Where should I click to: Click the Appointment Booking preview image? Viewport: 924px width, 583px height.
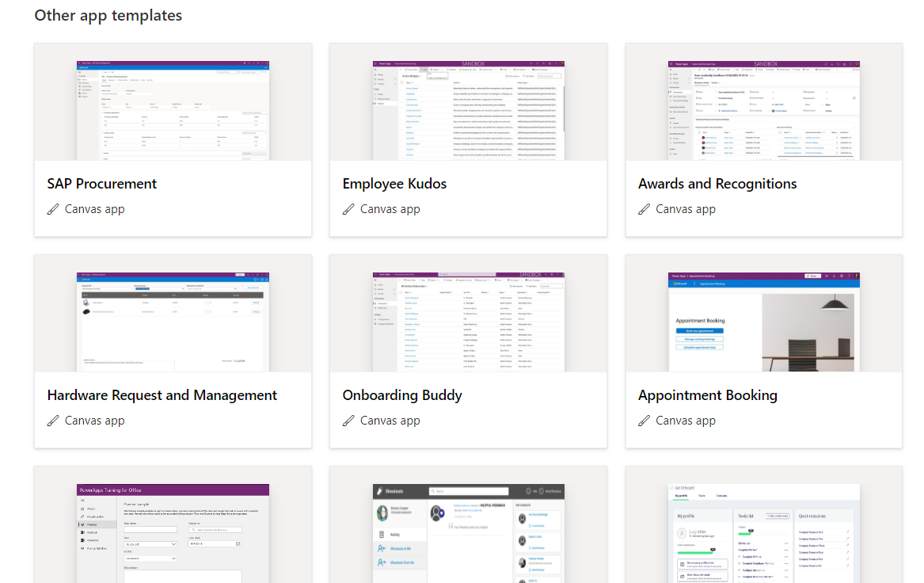pyautogui.click(x=764, y=322)
